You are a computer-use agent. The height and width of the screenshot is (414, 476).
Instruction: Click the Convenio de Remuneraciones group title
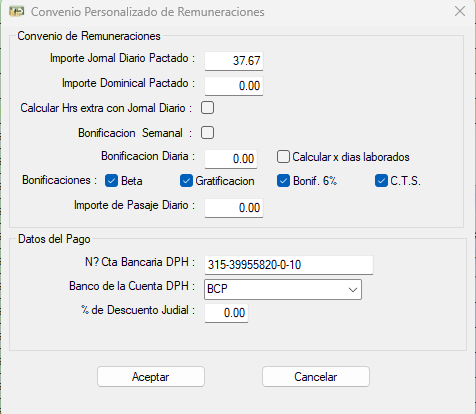89,36
